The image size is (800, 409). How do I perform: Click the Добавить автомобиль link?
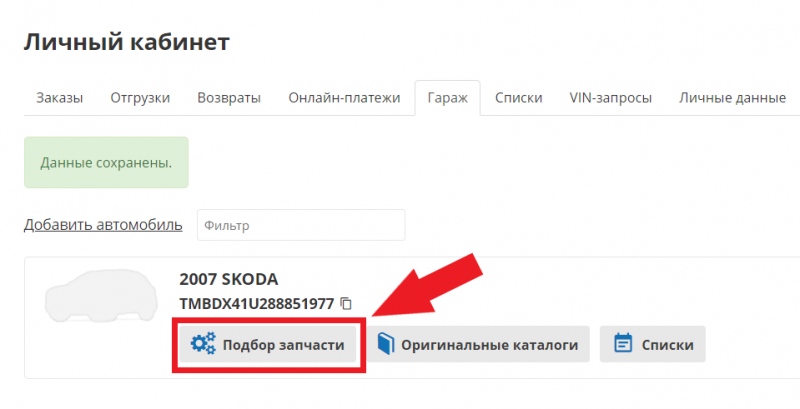click(x=103, y=225)
